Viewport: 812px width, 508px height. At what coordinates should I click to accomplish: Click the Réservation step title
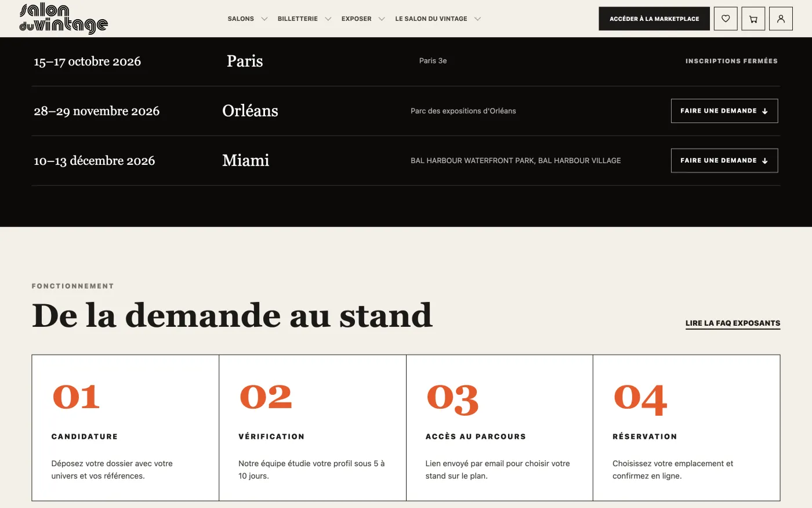pyautogui.click(x=644, y=437)
